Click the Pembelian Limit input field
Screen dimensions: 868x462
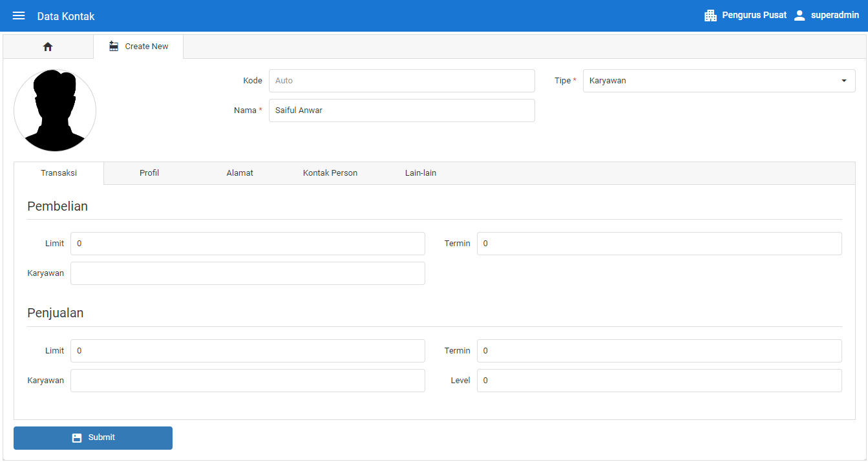[x=248, y=244]
